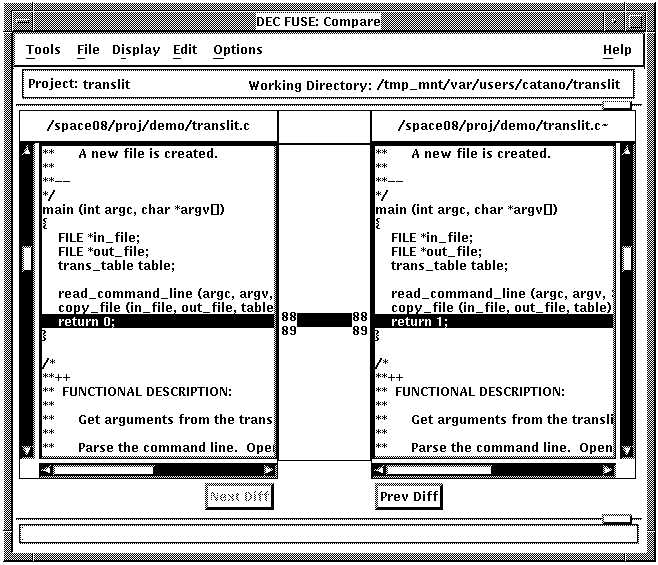The width and height of the screenshot is (658, 565).
Task: Expand the Display menu
Action: coord(135,50)
